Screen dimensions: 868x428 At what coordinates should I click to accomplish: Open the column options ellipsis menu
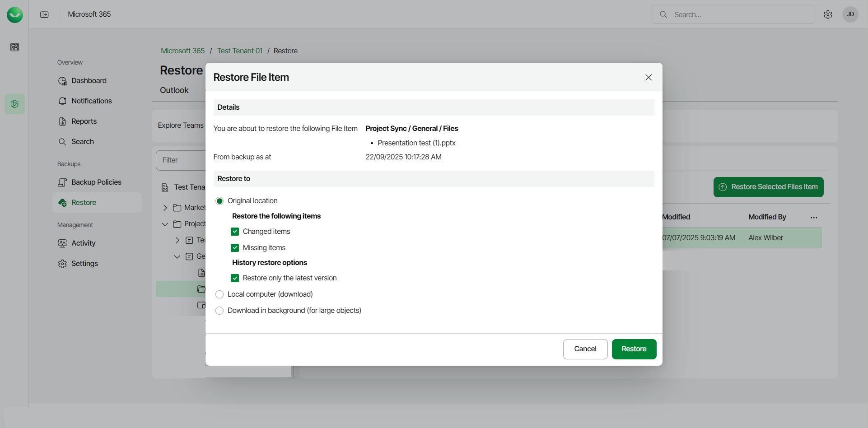click(x=814, y=218)
